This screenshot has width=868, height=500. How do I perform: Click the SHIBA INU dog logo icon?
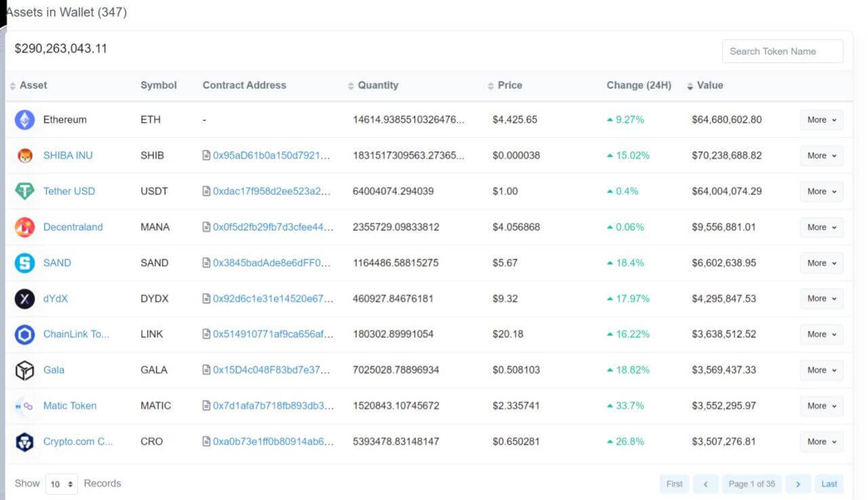[24, 155]
